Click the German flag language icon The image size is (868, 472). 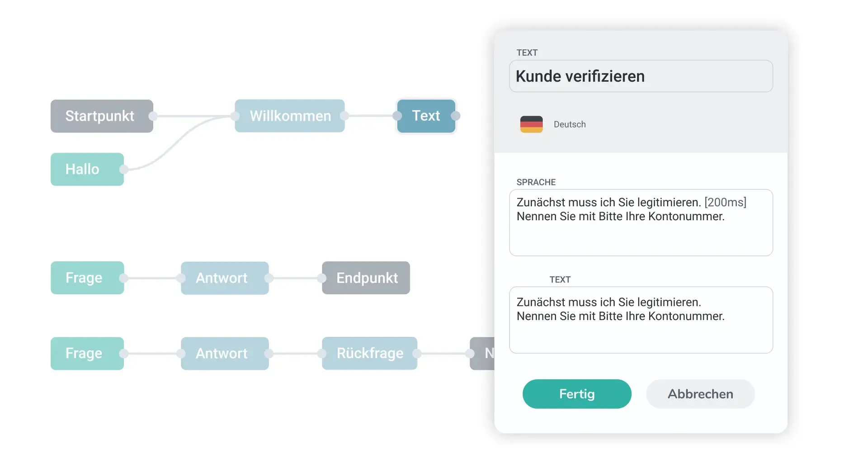tap(532, 124)
